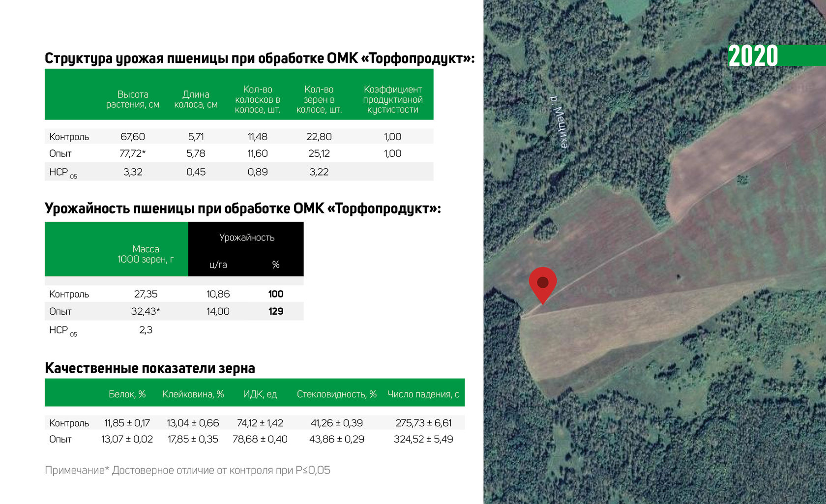
Task: Click 'Масса 1000 зерен, г' header
Action: coord(146,254)
